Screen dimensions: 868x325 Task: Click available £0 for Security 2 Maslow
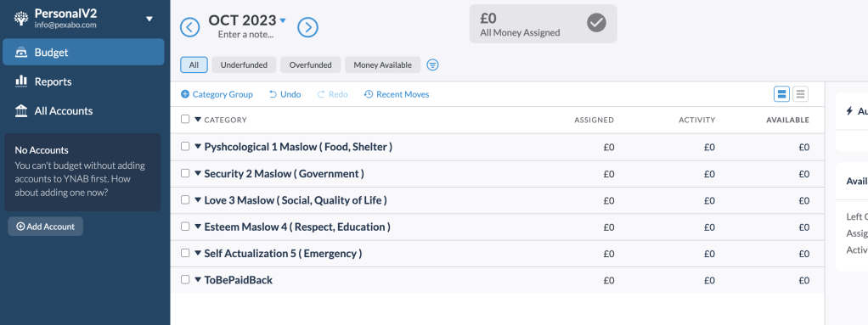click(803, 174)
